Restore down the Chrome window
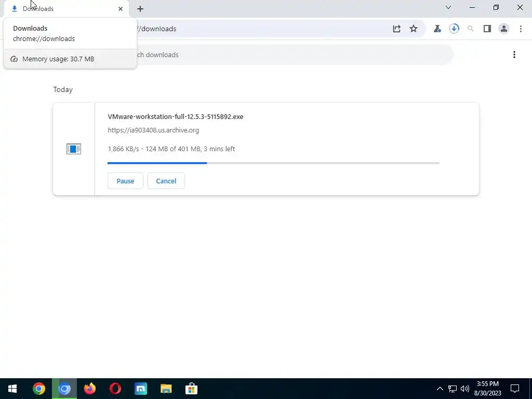 [x=496, y=7]
